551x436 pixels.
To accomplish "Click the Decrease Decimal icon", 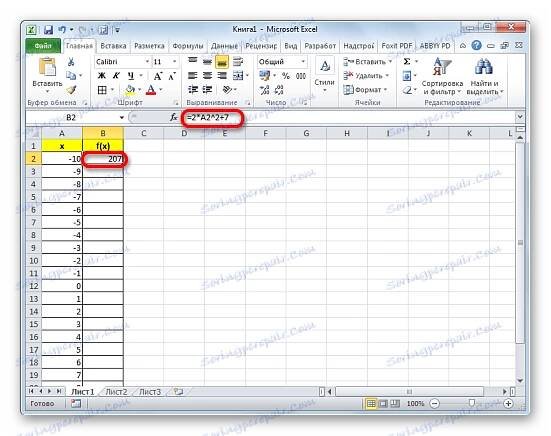I will coord(279,90).
